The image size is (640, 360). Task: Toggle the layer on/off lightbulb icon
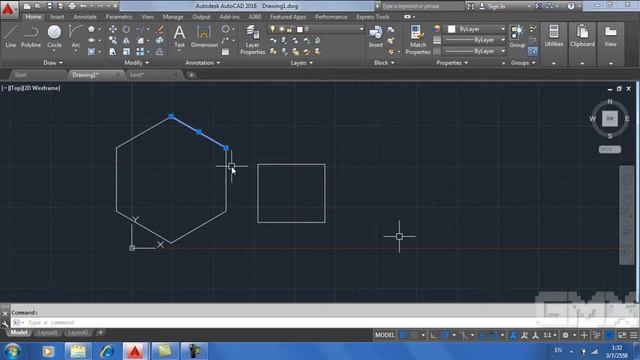272,29
